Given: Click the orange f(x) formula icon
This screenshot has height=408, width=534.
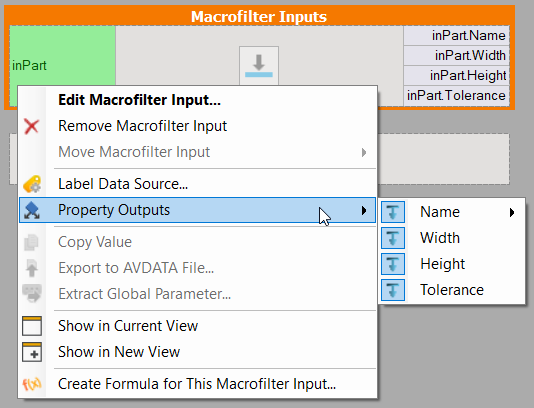Looking at the screenshot, I should click(32, 384).
